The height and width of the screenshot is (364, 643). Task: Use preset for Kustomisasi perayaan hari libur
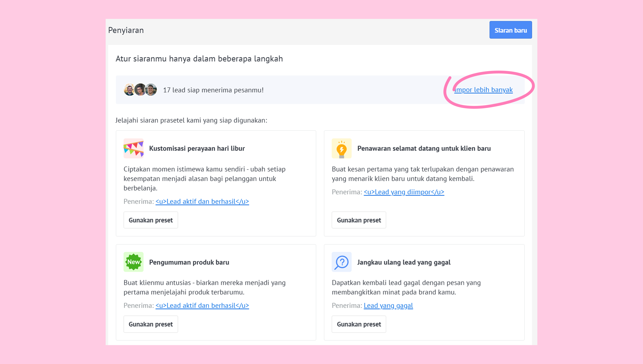(x=151, y=220)
